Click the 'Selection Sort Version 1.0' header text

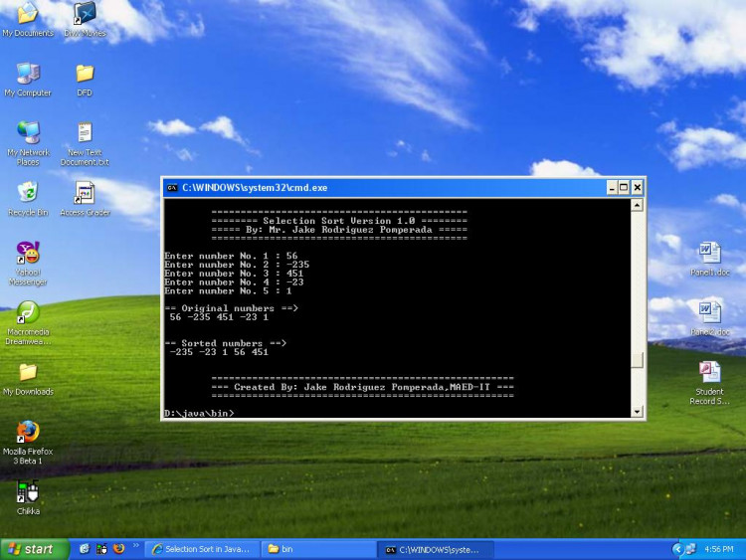coord(339,221)
